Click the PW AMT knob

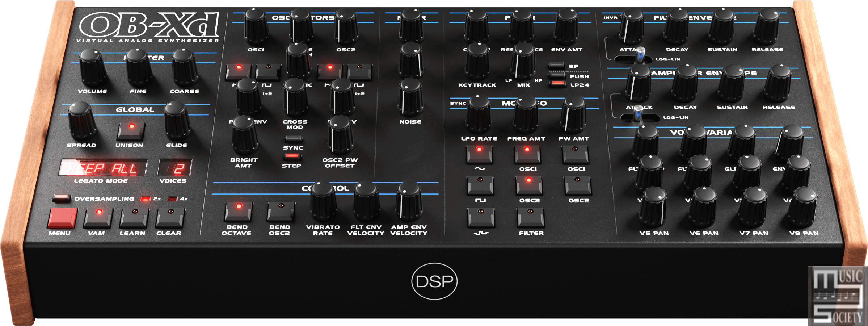tap(573, 114)
